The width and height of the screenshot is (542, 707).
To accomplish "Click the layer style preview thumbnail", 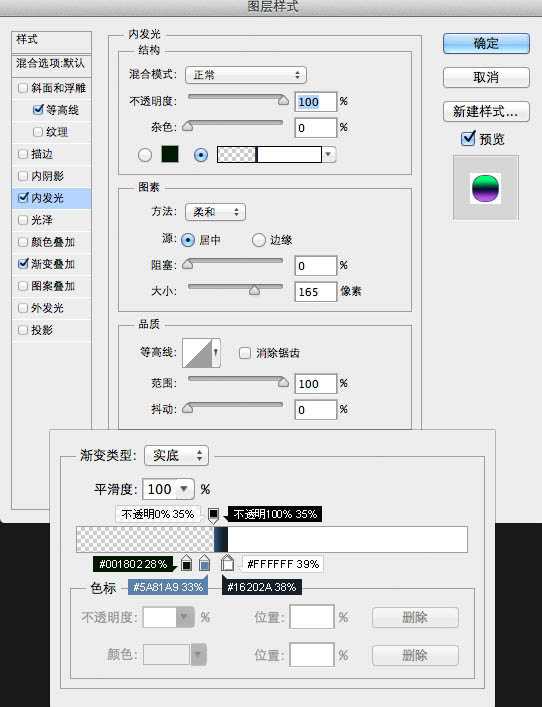I will coord(486,188).
